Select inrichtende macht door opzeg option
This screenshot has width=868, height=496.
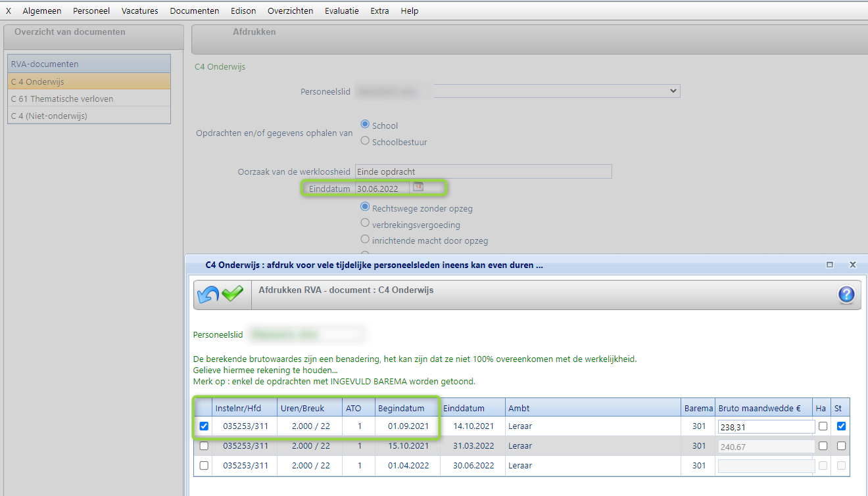point(365,240)
